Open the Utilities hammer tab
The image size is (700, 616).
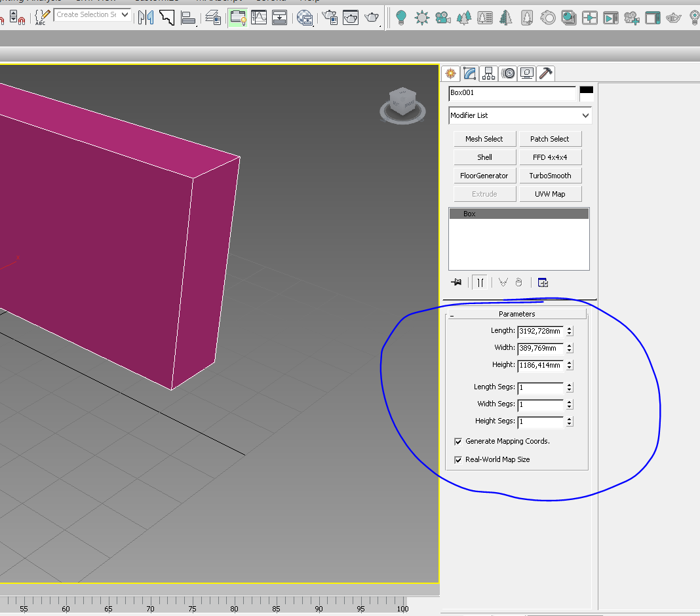tap(545, 73)
